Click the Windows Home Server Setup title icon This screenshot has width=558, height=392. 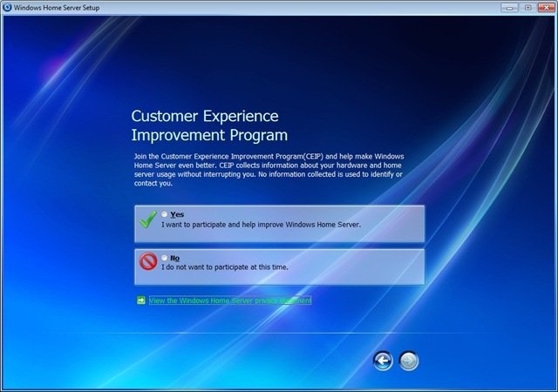click(7, 8)
